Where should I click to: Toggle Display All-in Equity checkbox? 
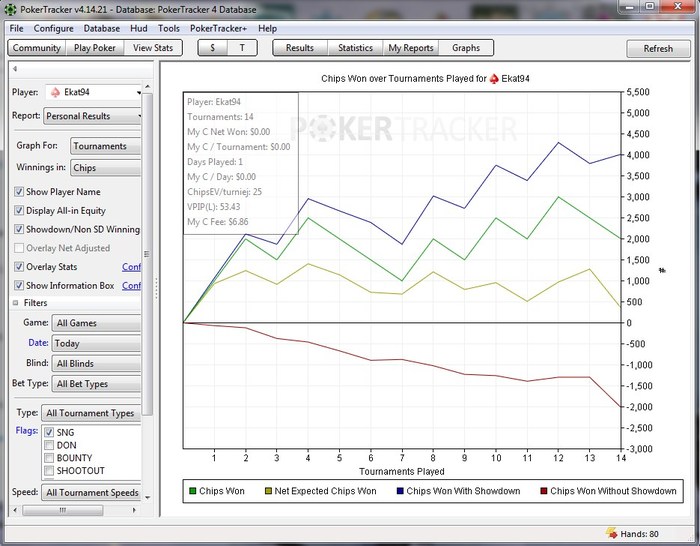pos(19,210)
